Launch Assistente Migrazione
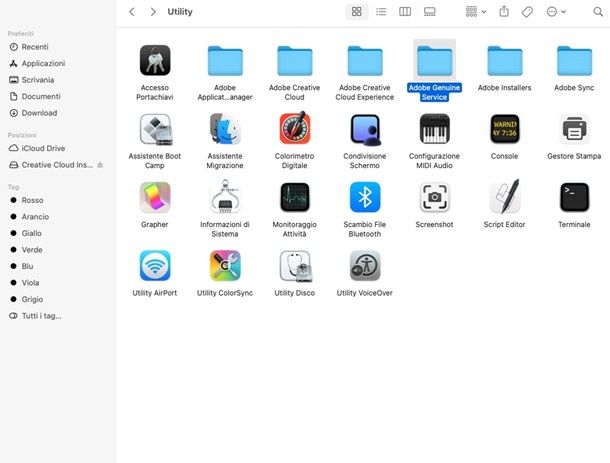This screenshot has height=463, width=610. (225, 129)
